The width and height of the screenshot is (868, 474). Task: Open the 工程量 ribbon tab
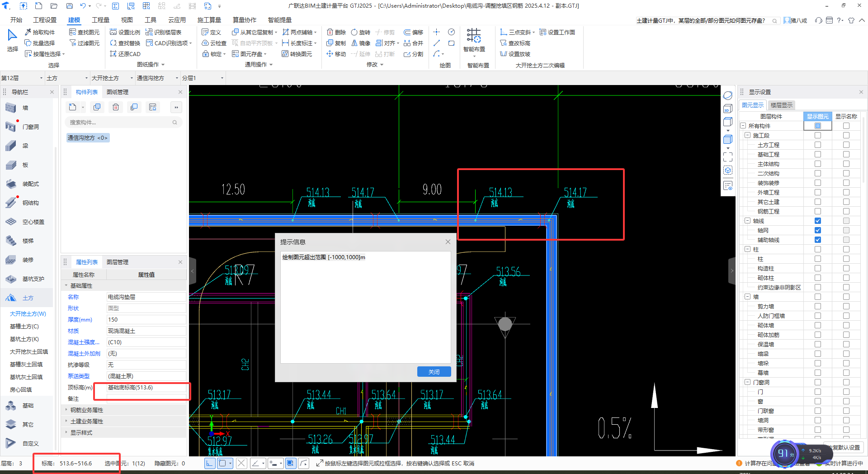coord(100,20)
